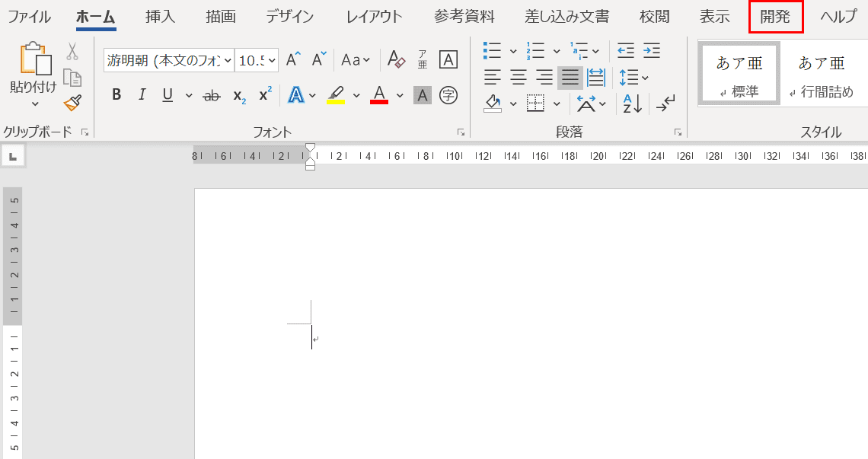Center align the text
Viewport: 868px width, 459px height.
(x=519, y=77)
